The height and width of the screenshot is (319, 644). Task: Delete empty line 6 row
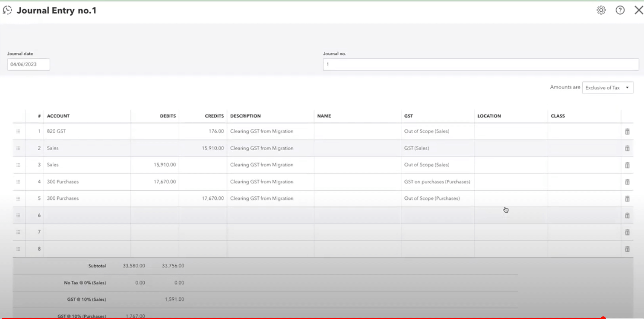click(x=627, y=215)
